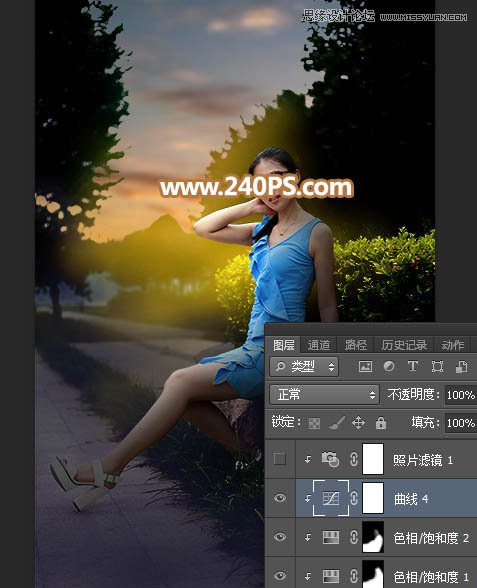Show the 照片滤镜 1 layer
This screenshot has width=477, height=588.
[280, 459]
